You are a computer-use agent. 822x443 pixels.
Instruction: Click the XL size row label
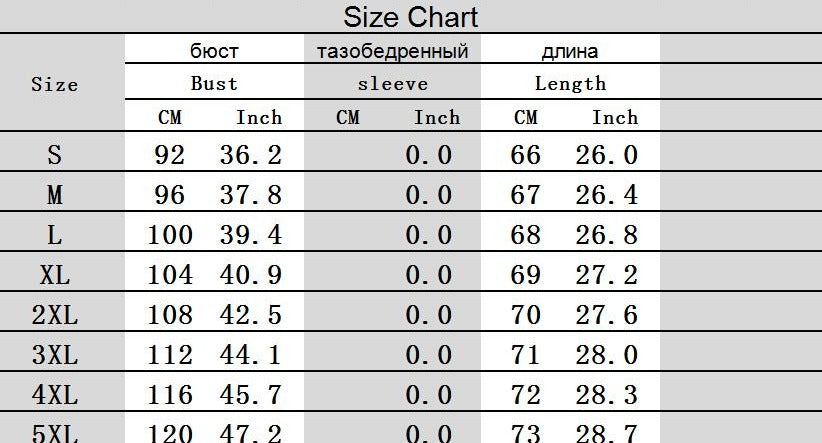click(x=54, y=275)
